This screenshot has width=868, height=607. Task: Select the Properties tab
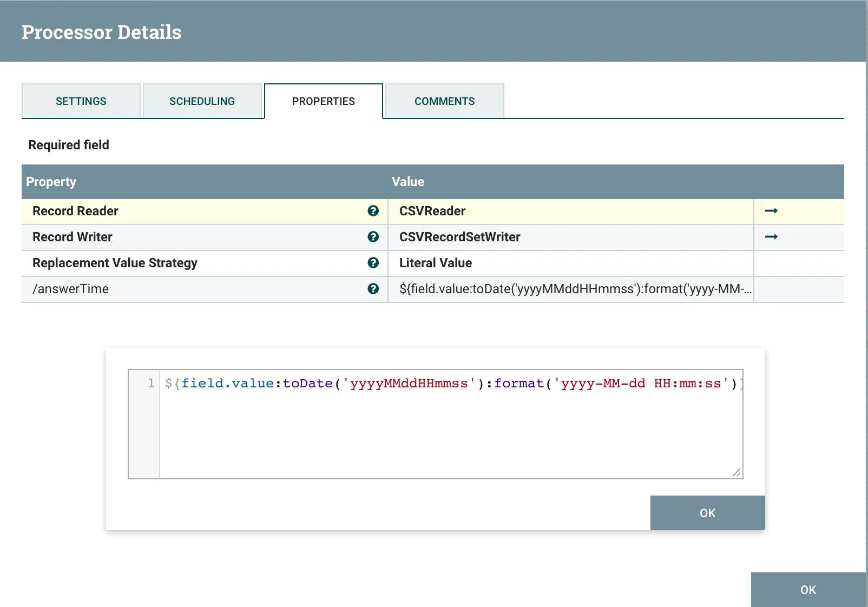(x=323, y=101)
